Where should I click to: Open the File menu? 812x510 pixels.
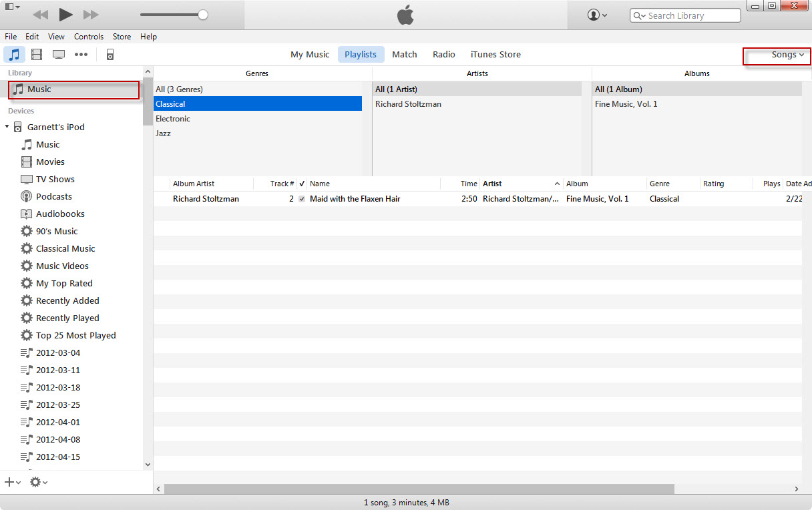pyautogui.click(x=11, y=37)
